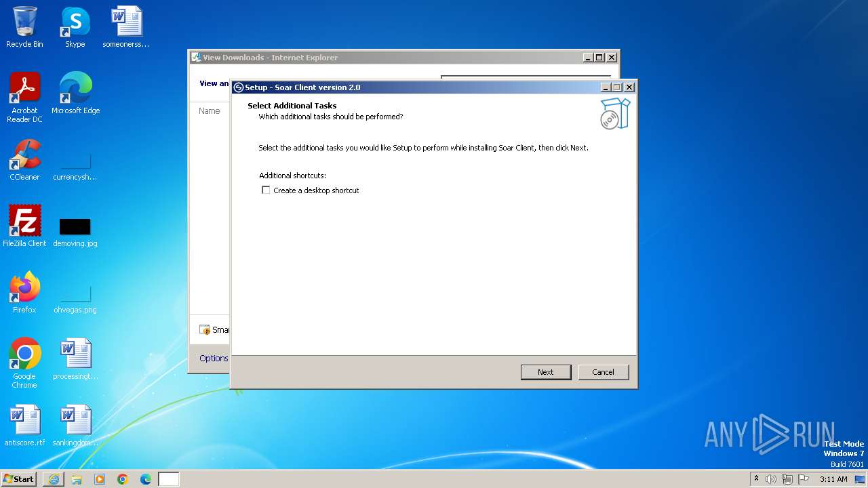Open the Start menu

tap(19, 479)
